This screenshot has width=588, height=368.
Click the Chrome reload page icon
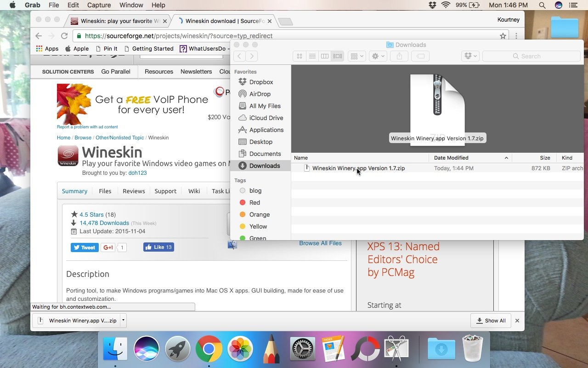click(x=64, y=36)
